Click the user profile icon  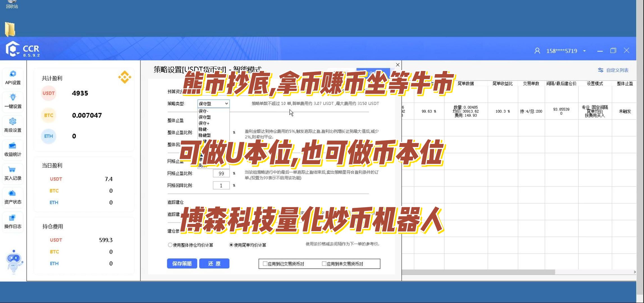[x=537, y=51]
